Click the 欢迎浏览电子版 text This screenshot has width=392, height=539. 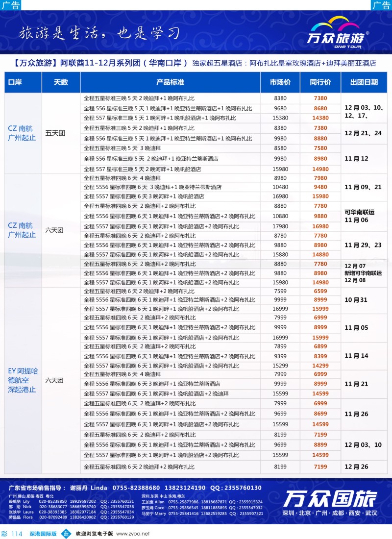(x=94, y=534)
